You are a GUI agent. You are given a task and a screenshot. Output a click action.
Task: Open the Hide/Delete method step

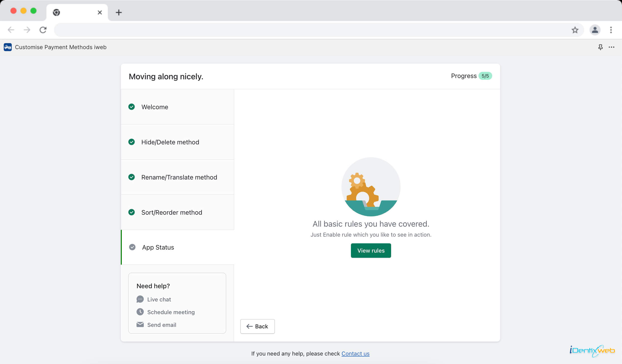(177, 142)
